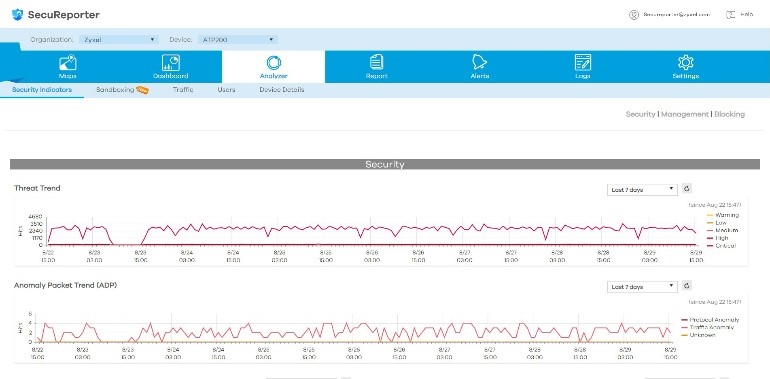Click the user account icon
Screen dimensions: 770x379
click(633, 15)
